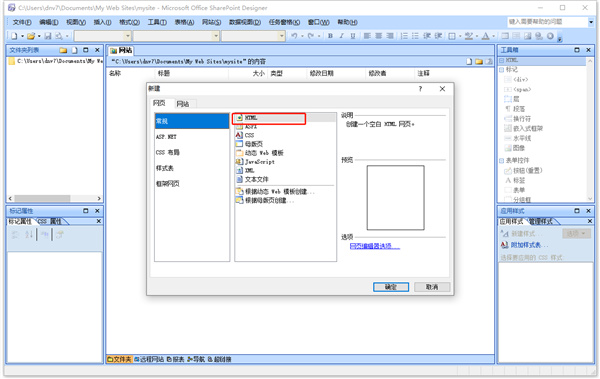Click the new folder icon in 文件夹列表 panel

(x=63, y=50)
